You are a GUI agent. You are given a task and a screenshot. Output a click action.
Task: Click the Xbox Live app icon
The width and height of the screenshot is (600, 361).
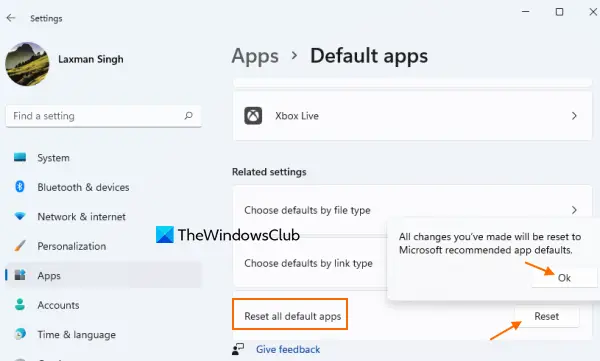253,116
